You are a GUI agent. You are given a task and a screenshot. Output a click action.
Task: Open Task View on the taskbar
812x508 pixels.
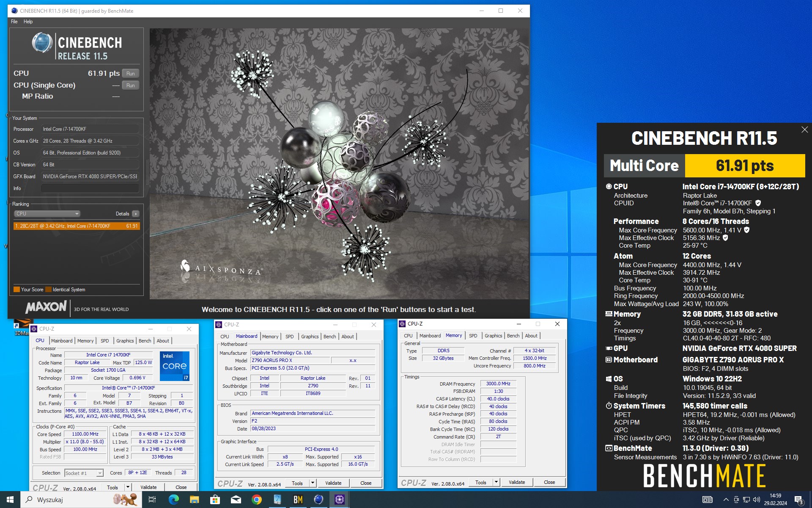(152, 500)
